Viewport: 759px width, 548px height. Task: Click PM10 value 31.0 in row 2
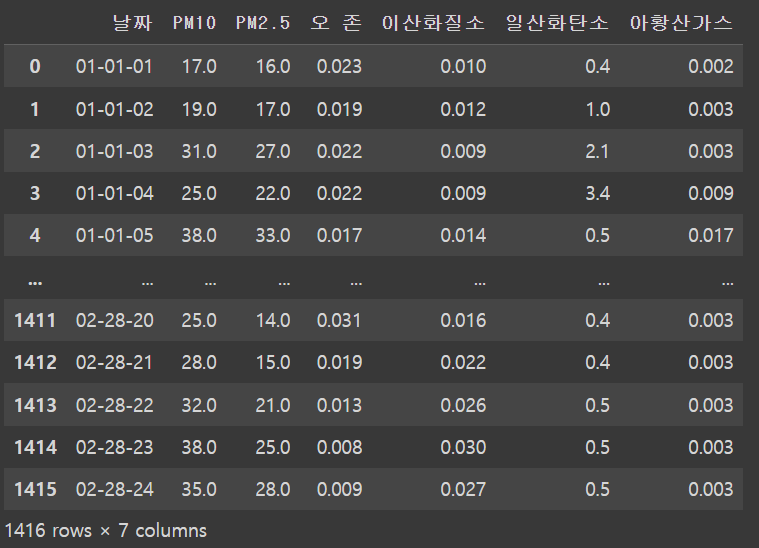199,151
